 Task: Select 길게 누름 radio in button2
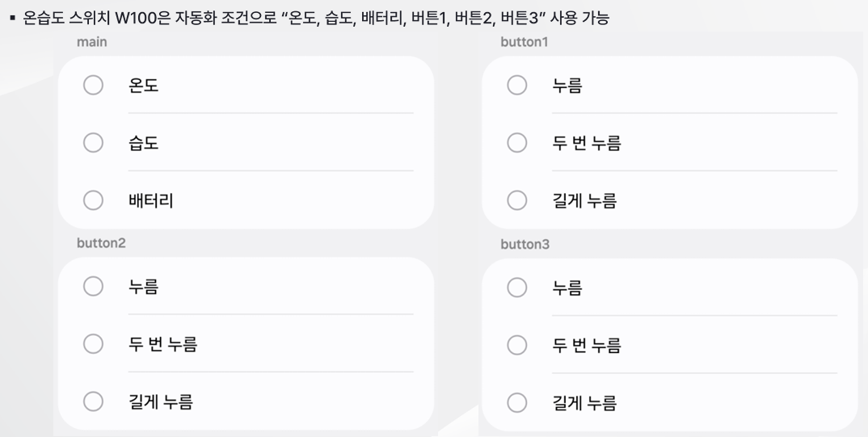[x=93, y=401]
